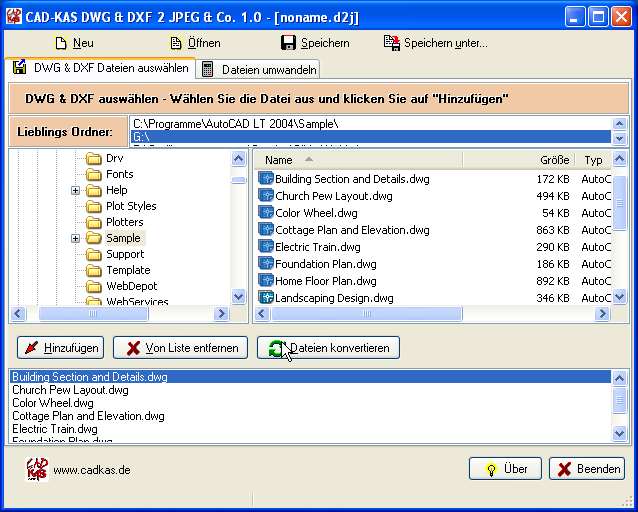Click the Speichern unter save-as icon
The width and height of the screenshot is (638, 512).
coord(392,43)
